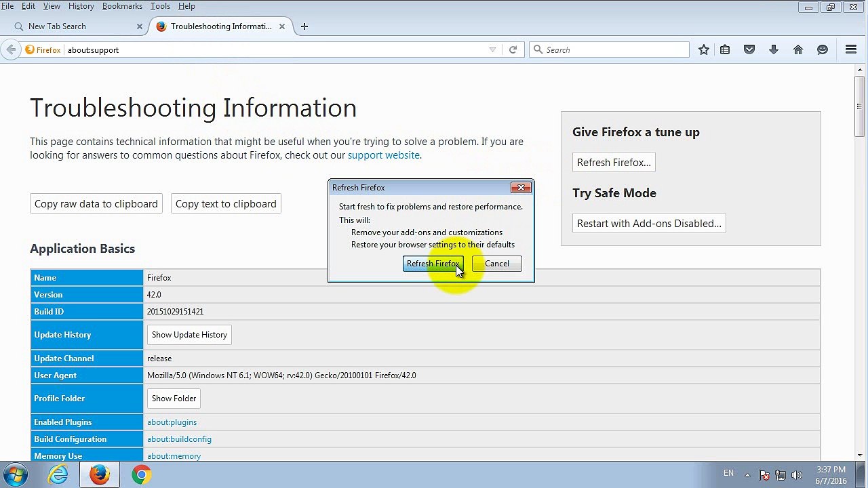Open the hamburger menu icon

tap(851, 49)
